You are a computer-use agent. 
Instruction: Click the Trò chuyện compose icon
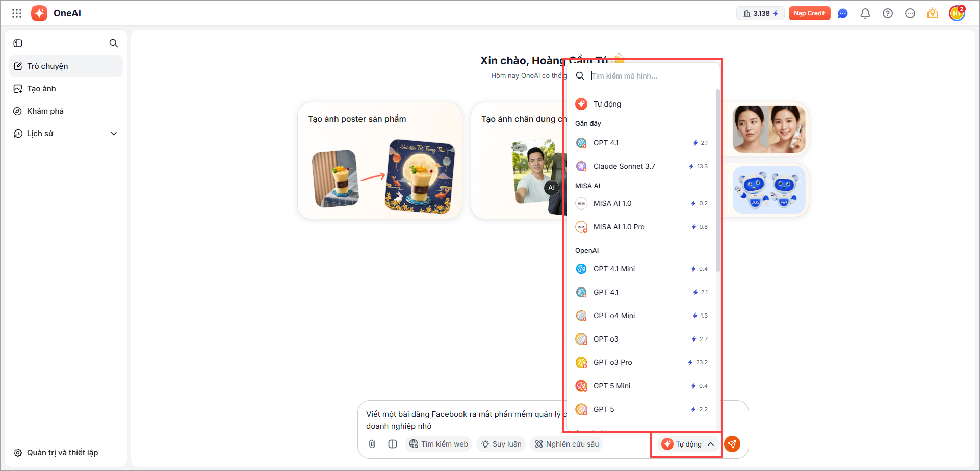click(18, 66)
